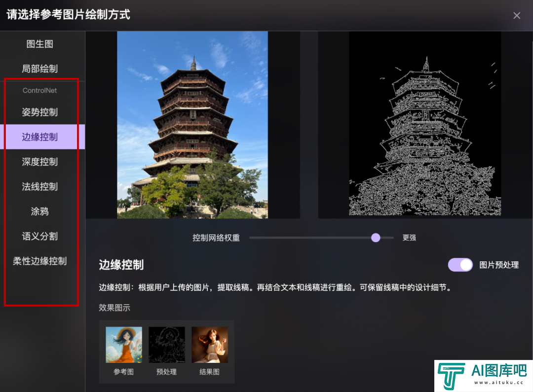The image size is (533, 392).
Task: Disable the 图片预处理 toggle switch
Action: point(460,265)
